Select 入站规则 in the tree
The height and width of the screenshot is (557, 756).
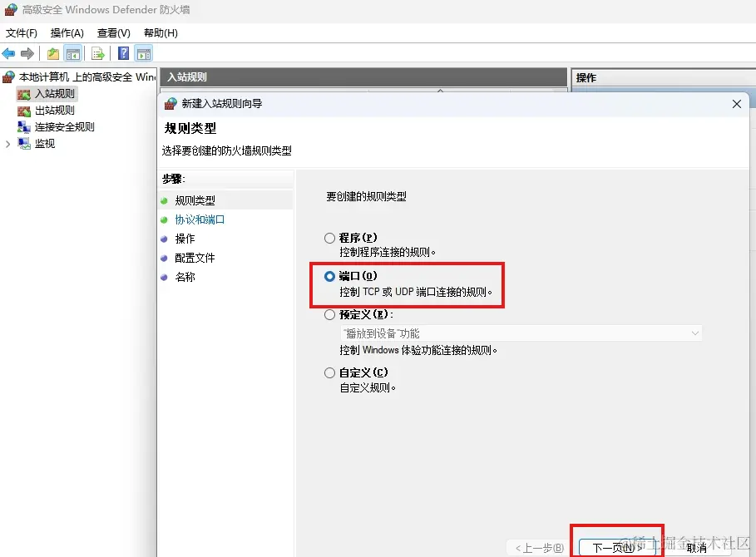[x=55, y=94]
